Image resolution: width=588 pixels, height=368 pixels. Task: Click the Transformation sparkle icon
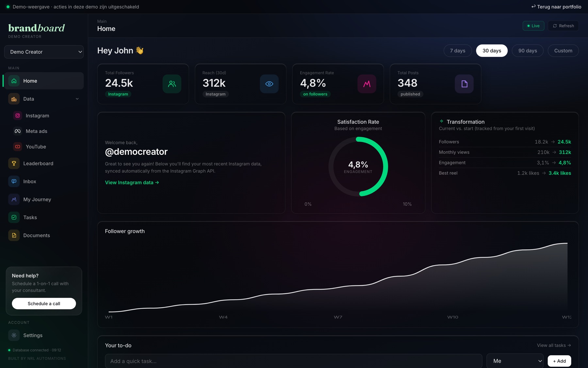click(x=441, y=121)
